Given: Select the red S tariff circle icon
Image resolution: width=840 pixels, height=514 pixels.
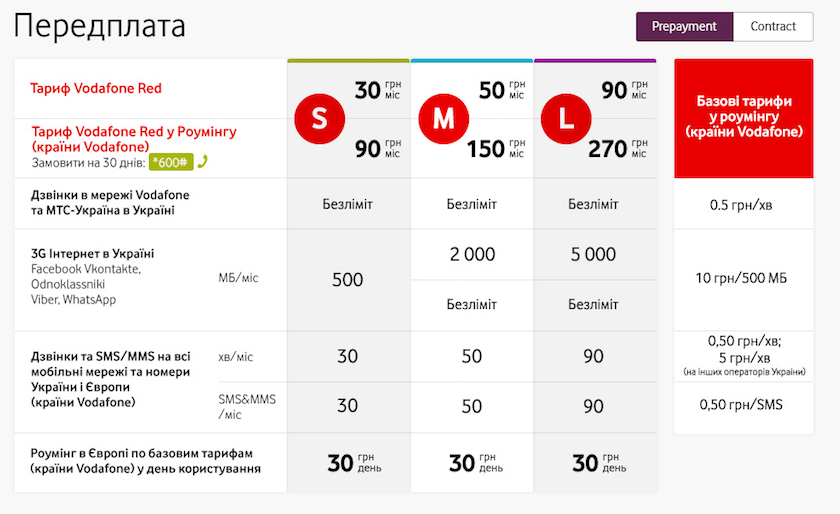Looking at the screenshot, I should click(x=319, y=118).
